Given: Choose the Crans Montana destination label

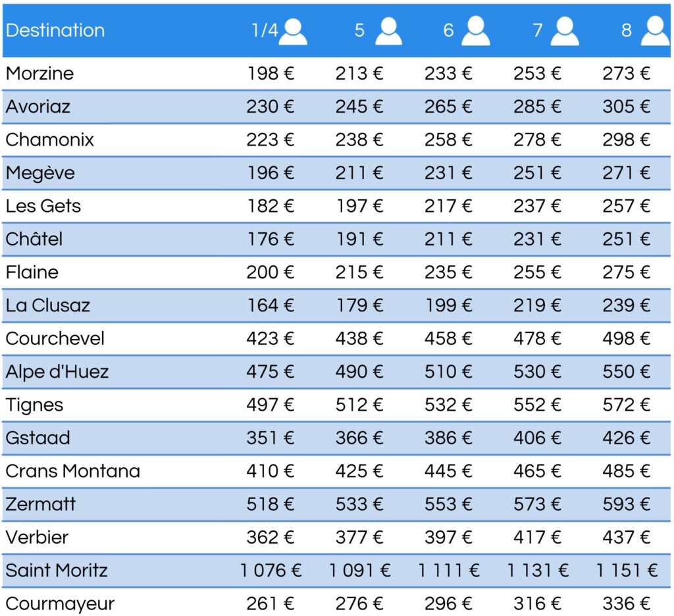Looking at the screenshot, I should tap(73, 471).
